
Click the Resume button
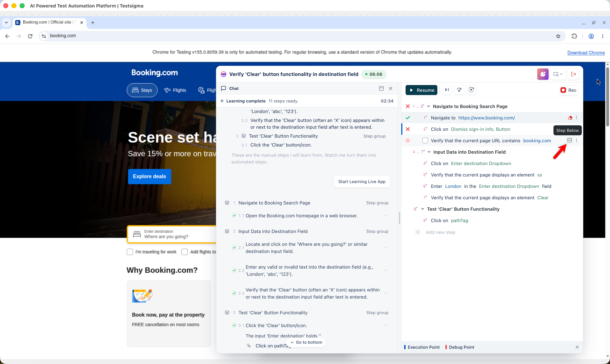(421, 90)
